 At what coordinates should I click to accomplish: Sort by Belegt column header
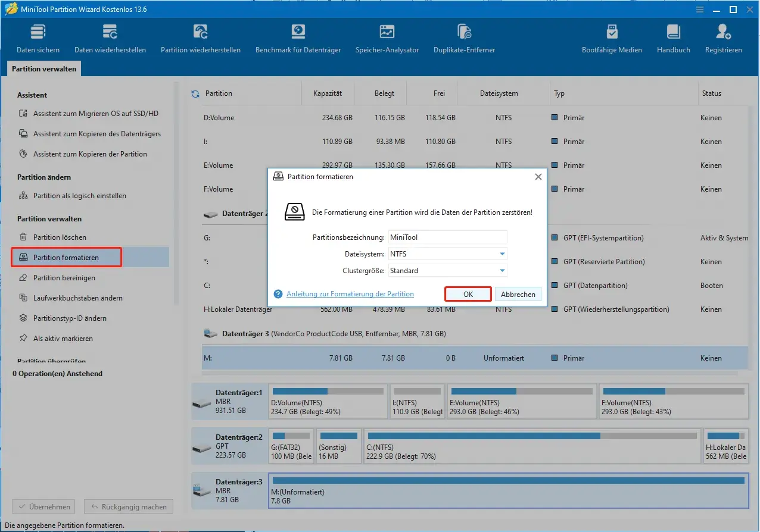click(x=384, y=93)
